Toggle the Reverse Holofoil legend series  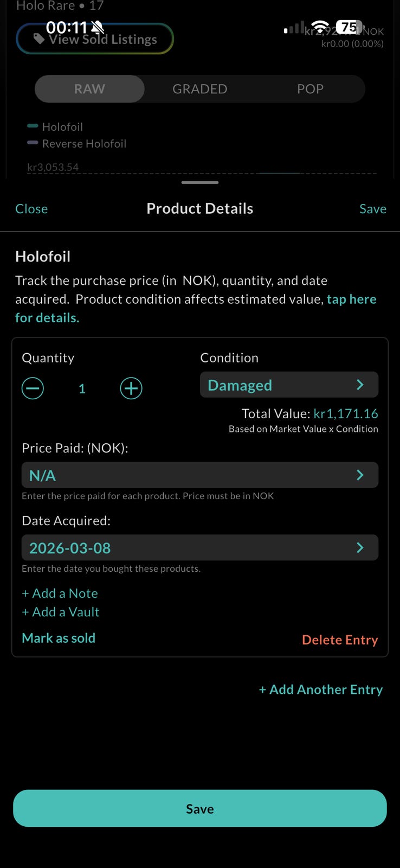pyautogui.click(x=76, y=143)
